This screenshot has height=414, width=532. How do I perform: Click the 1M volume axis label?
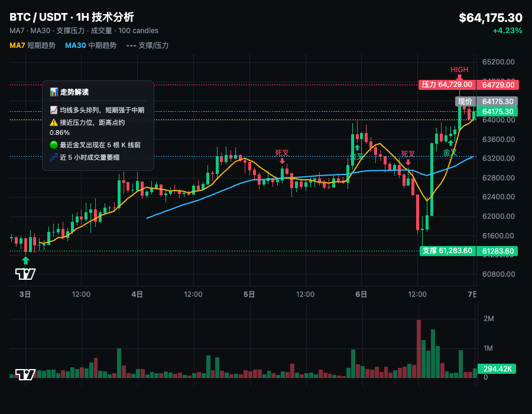[x=488, y=348]
